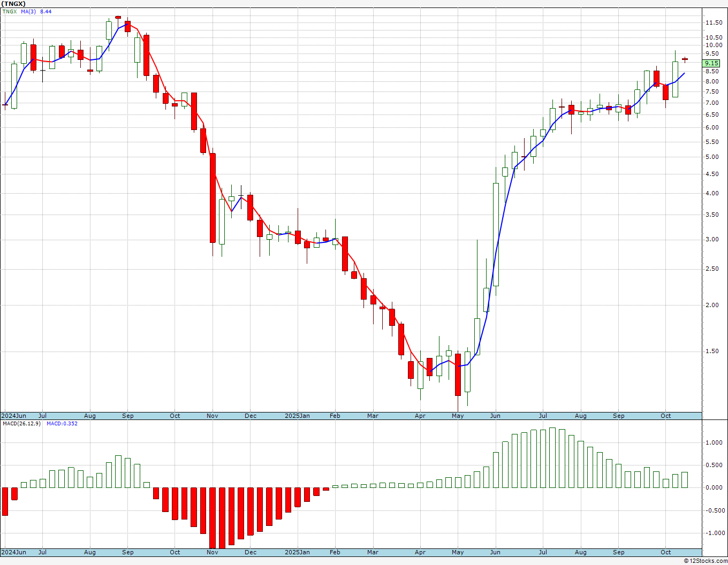This screenshot has width=728, height=565.
Task: Select the large red candle at November start
Action: point(213,198)
